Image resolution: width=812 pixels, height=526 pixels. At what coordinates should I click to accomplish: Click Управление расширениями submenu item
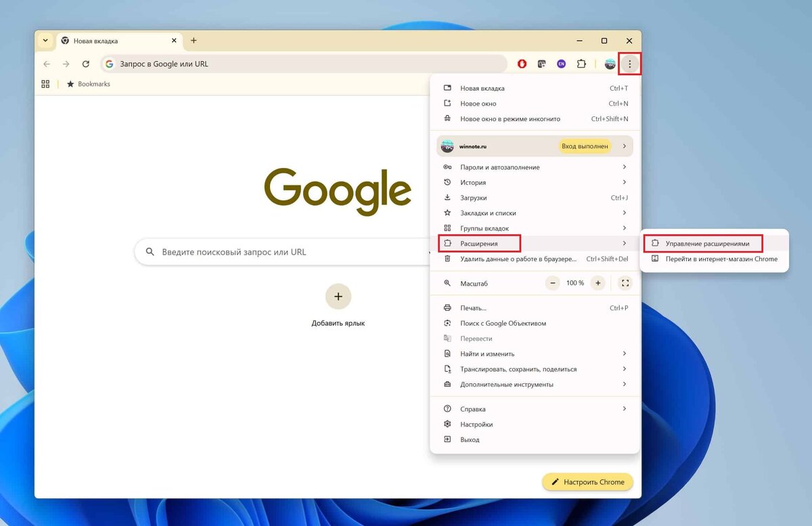tap(715, 243)
